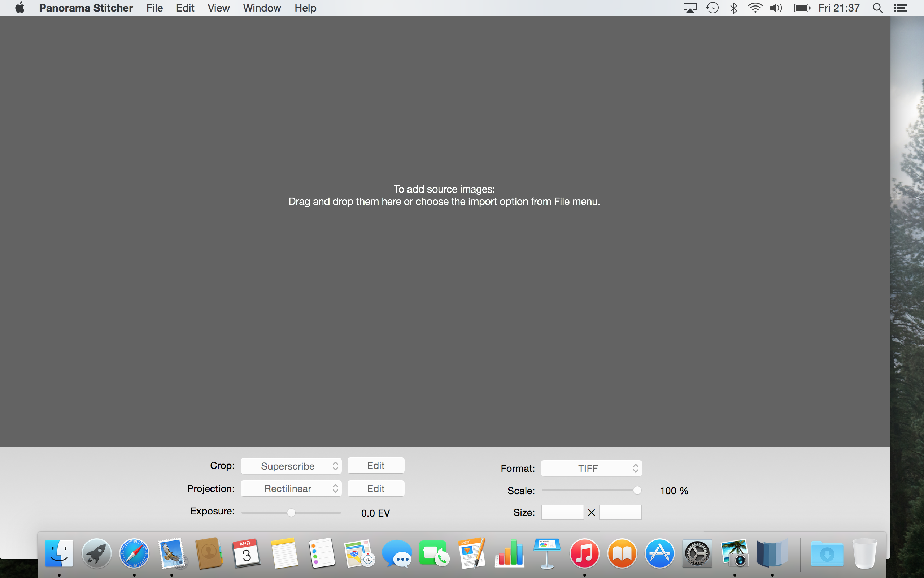Viewport: 924px width, 578px height.
Task: Open the View menu
Action: (x=218, y=8)
